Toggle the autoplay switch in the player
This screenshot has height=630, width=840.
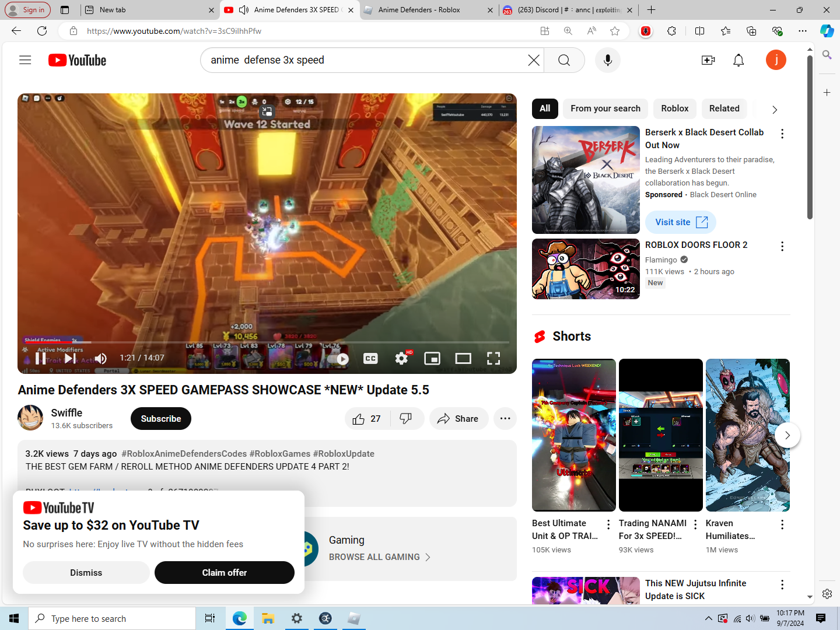coord(338,359)
